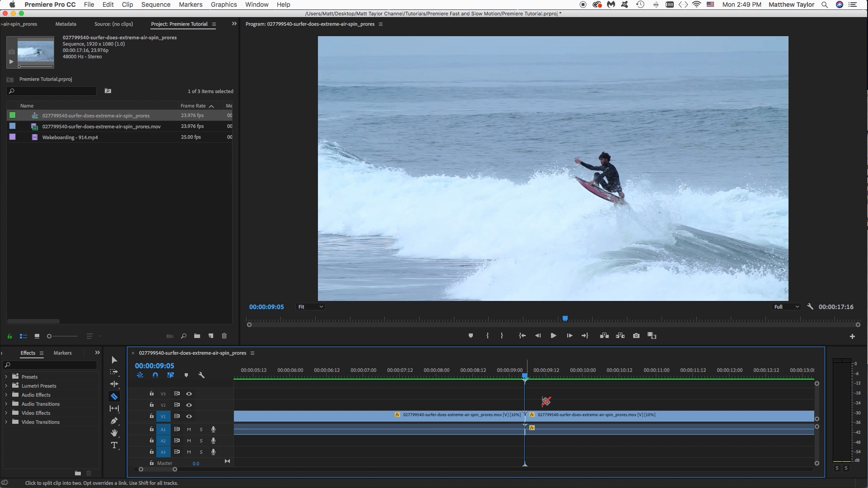The height and width of the screenshot is (488, 868).
Task: Toggle nest sequences insert mode
Action: click(140, 375)
